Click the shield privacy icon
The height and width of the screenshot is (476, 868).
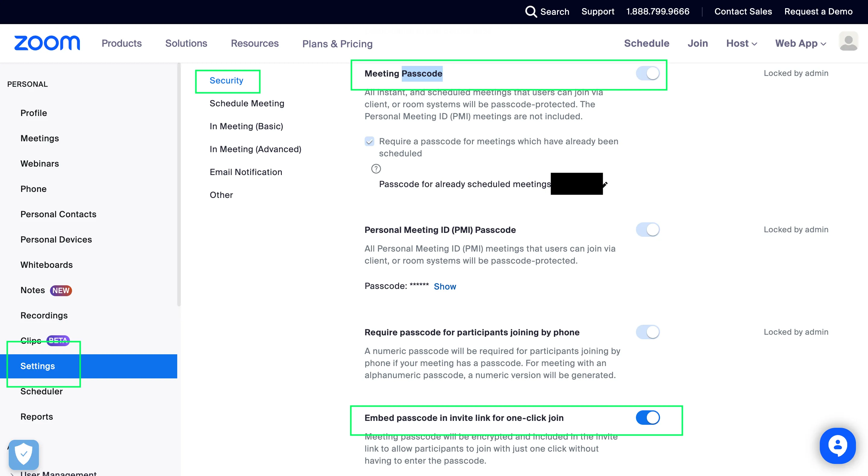[24, 454]
